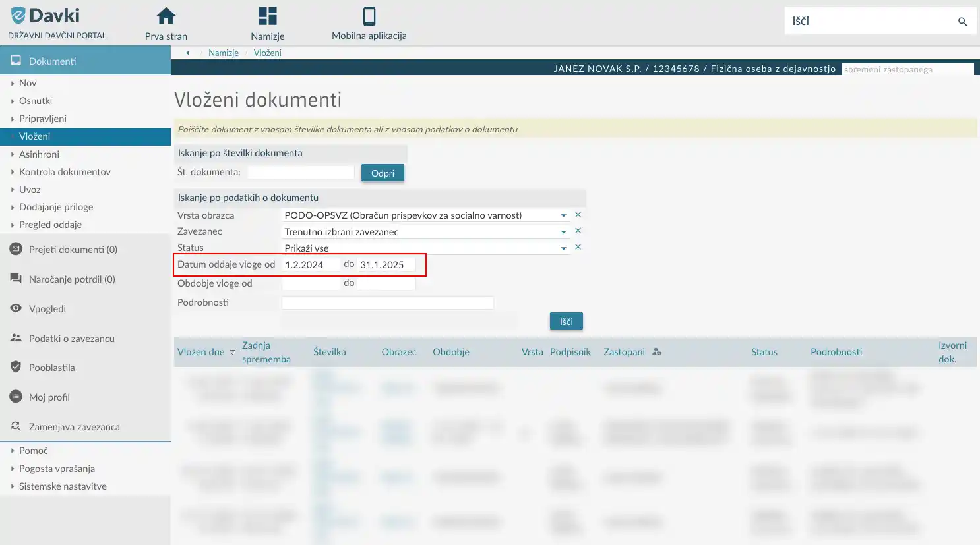Open Pooblastila via the shield icon
The height and width of the screenshot is (545, 980).
click(16, 368)
